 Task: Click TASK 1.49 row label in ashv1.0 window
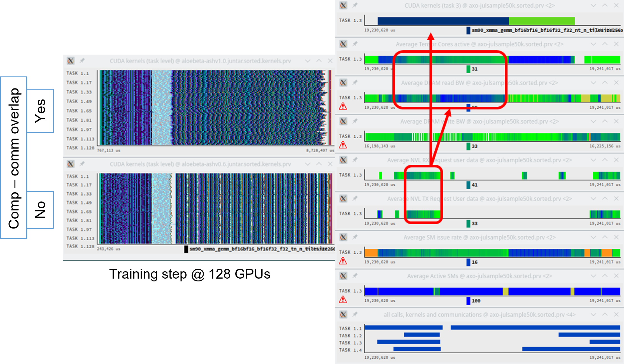79,101
